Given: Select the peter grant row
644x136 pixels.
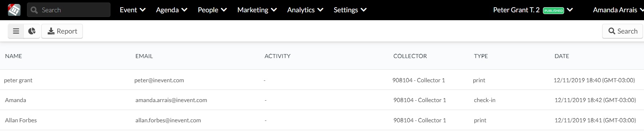Looking at the screenshot, I should [322, 80].
